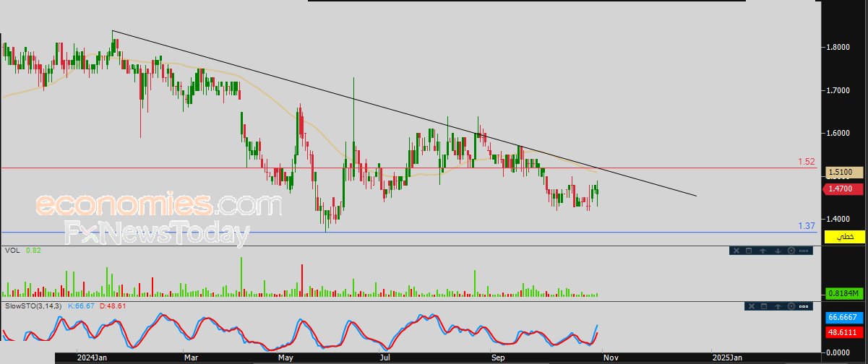868x364 pixels.
Task: Click the 66.6667 stochastic K tag
Action: pyautogui.click(x=845, y=317)
